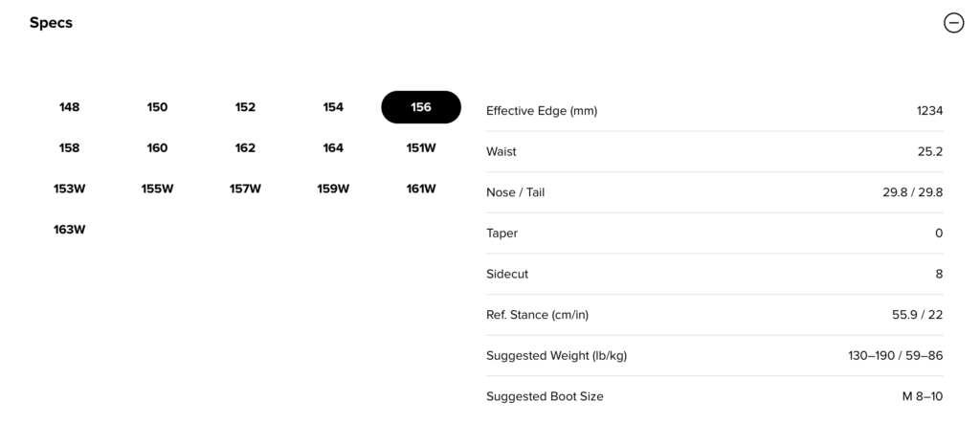This screenshot has height=424, width=980.
Task: Switch to size 158
Action: (x=69, y=148)
